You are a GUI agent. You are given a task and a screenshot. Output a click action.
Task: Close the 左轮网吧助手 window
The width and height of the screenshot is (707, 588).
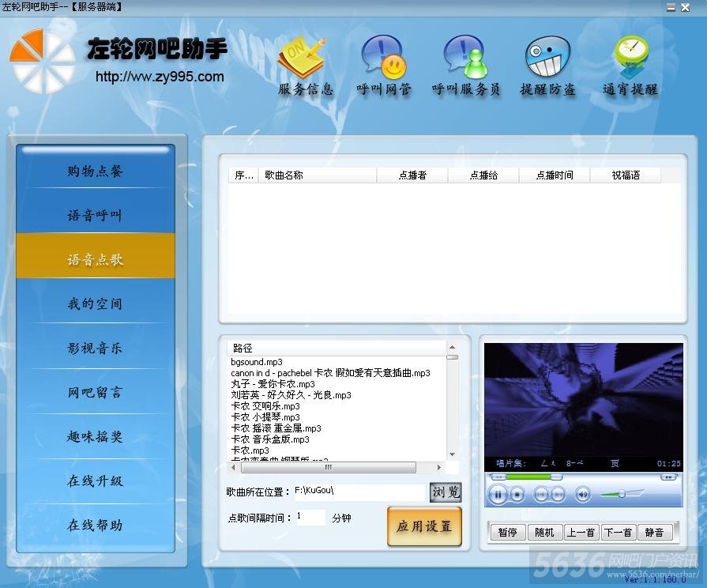(x=686, y=7)
